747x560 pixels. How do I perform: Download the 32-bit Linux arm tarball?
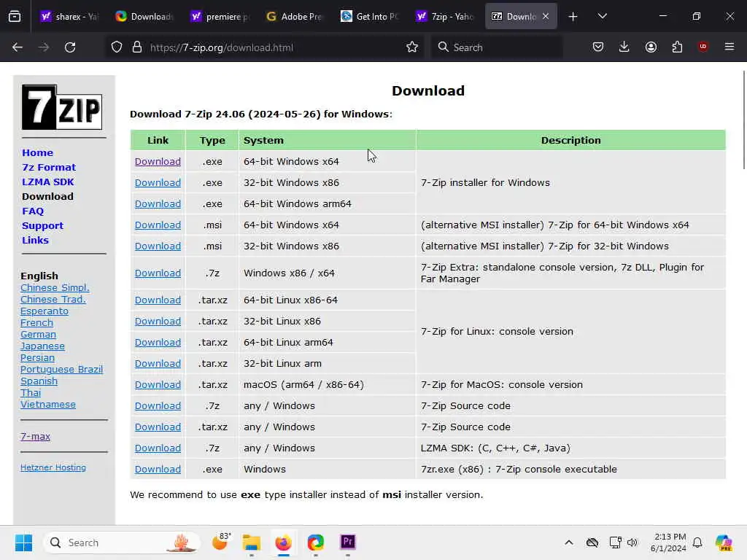pos(158,364)
